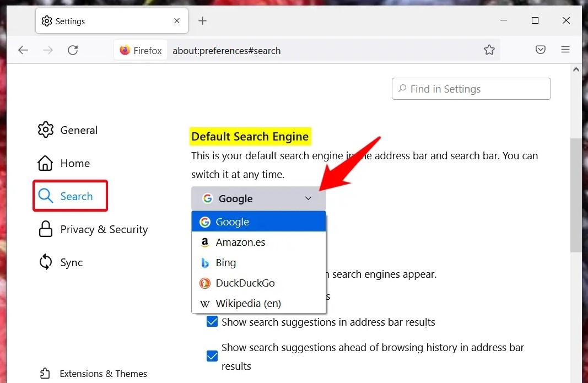Choose DuckDuckGo as default search engine

245,283
